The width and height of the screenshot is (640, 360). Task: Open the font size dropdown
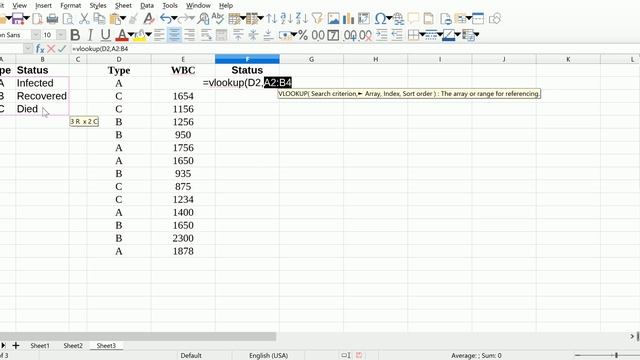pyautogui.click(x=61, y=35)
